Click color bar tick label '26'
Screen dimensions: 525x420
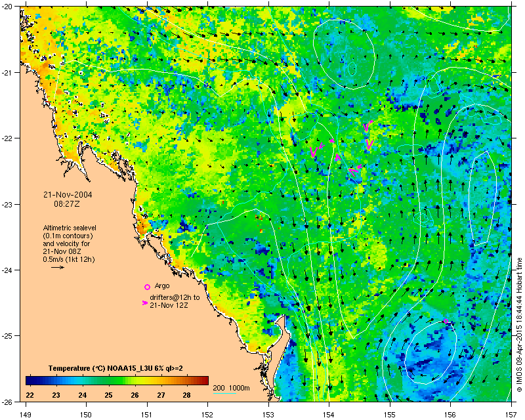[135, 395]
